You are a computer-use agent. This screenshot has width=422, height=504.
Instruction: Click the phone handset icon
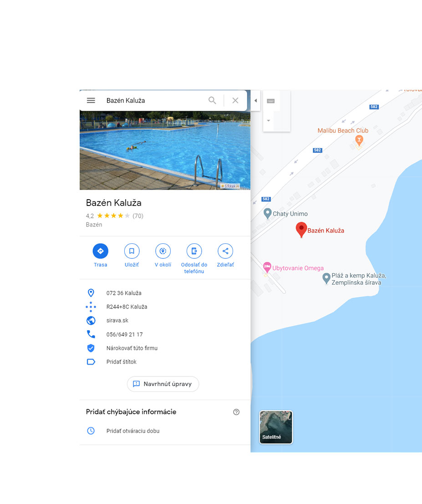91,334
